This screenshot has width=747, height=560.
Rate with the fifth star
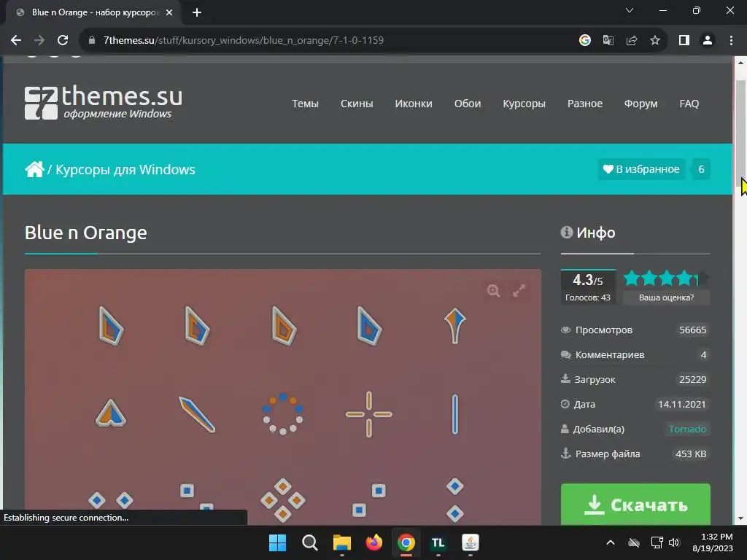(x=701, y=278)
